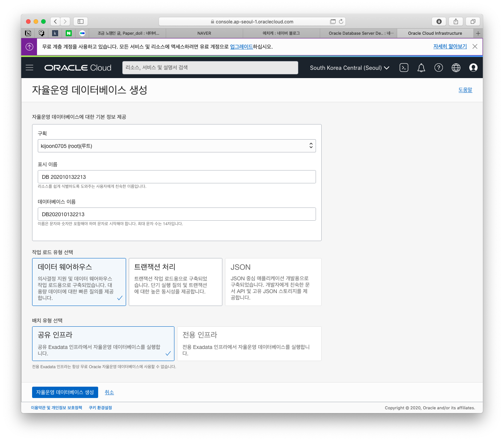Screen dimensions: 504x441
Task: Select the 데이터 웨어하우스 workload type
Action: (x=79, y=282)
